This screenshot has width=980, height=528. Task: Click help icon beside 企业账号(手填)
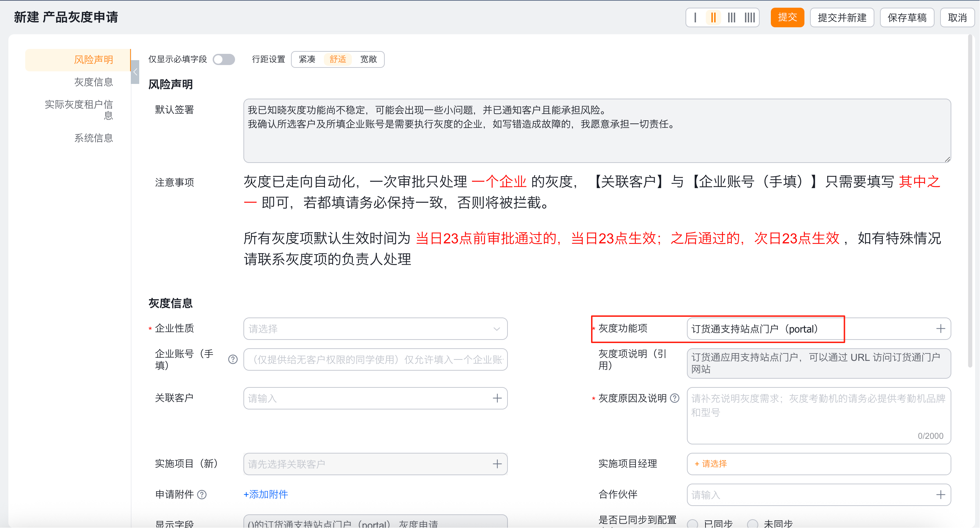pyautogui.click(x=233, y=359)
